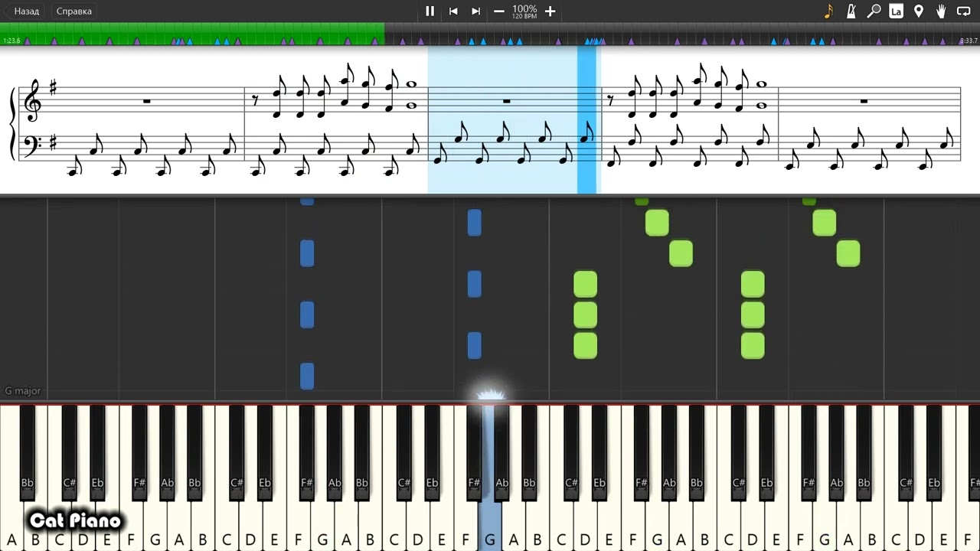Add a bookmark with the pin icon
The width and height of the screenshot is (980, 551).
click(x=919, y=11)
